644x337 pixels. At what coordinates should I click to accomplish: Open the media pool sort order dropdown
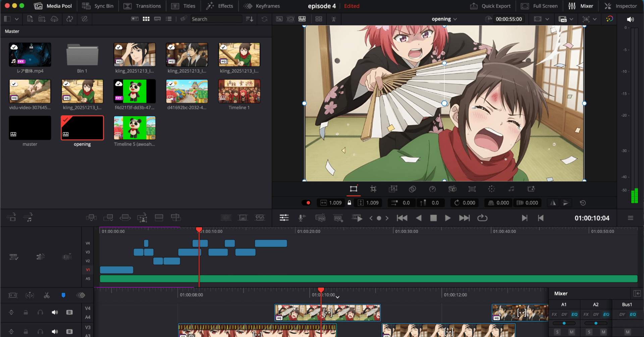coord(249,19)
